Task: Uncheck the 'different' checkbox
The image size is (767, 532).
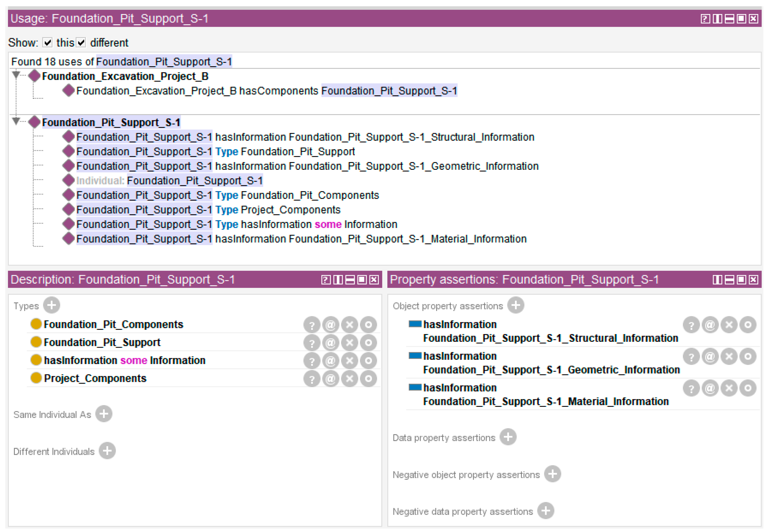Action: (x=81, y=42)
